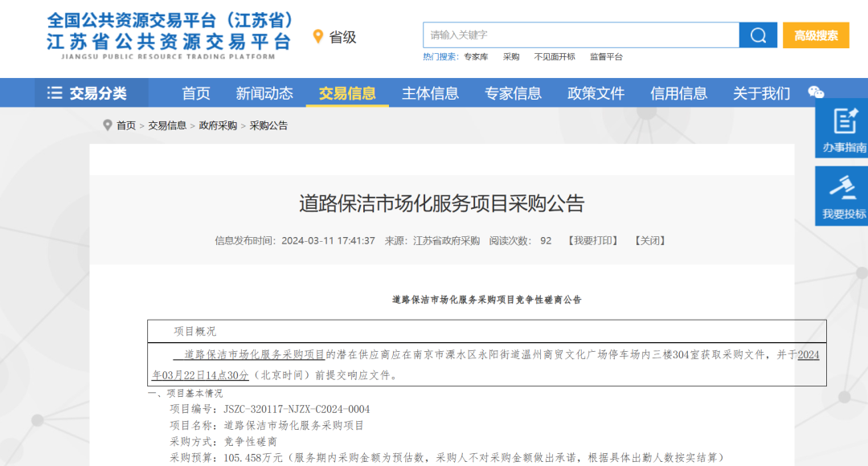Click the 【我要打印】 print link
The height and width of the screenshot is (466, 868).
[592, 241]
